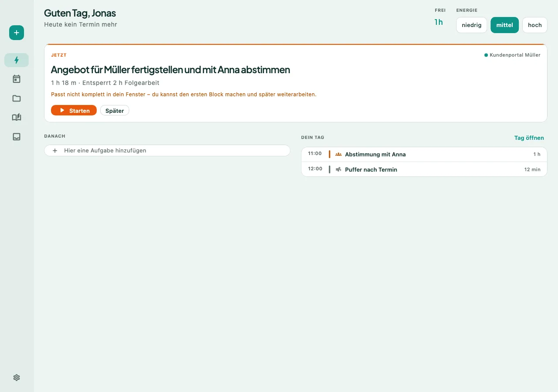Open the open-book icon in sidebar
This screenshot has height=392, width=558.
[17, 117]
